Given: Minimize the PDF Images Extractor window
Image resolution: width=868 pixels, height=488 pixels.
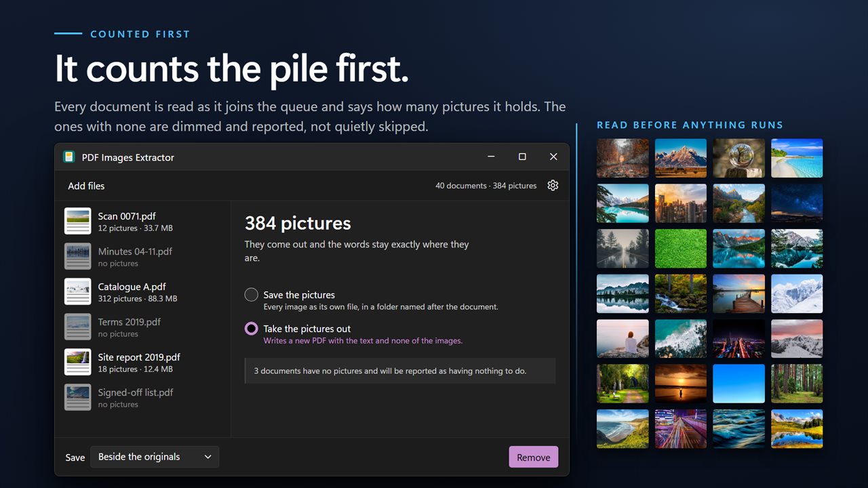Looking at the screenshot, I should pos(491,157).
